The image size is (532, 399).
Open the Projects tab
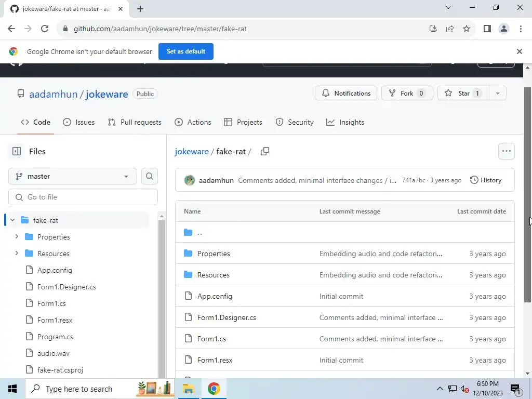point(243,122)
